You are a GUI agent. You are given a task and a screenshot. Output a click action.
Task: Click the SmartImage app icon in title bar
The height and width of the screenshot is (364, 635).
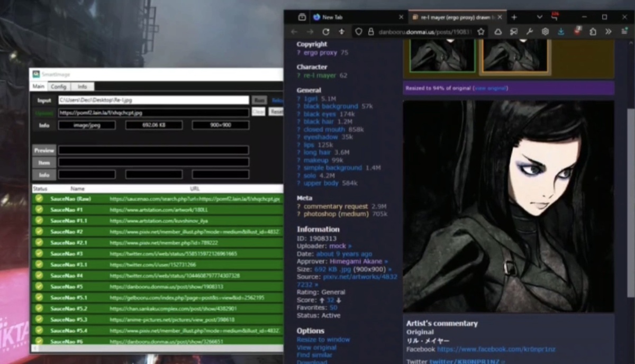tap(36, 75)
